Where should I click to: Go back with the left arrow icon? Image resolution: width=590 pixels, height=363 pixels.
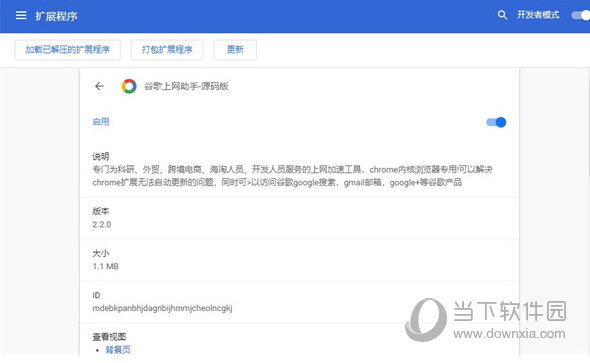(x=99, y=86)
